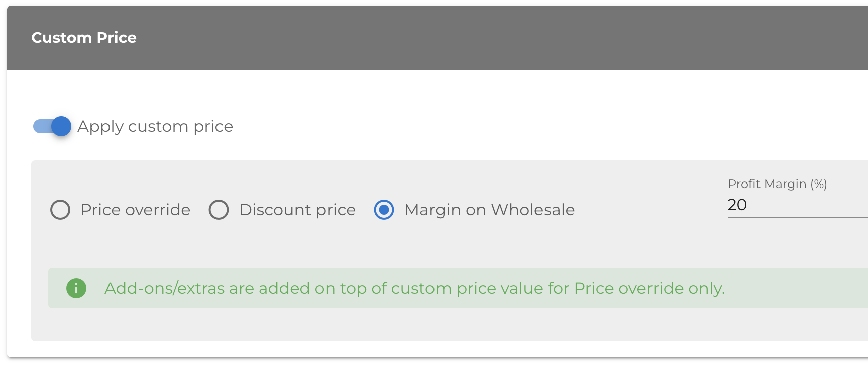Click the dark gray header bar
Screen dimensions: 868x367
point(438,38)
